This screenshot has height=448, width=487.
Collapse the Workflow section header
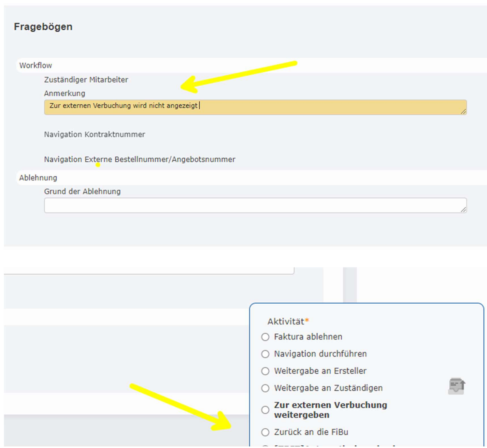tap(36, 65)
